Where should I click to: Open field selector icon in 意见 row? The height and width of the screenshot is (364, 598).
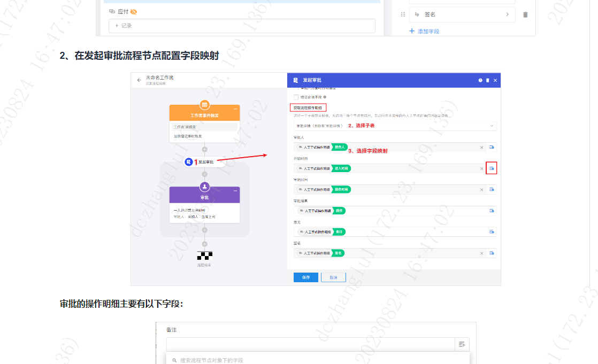click(x=492, y=232)
